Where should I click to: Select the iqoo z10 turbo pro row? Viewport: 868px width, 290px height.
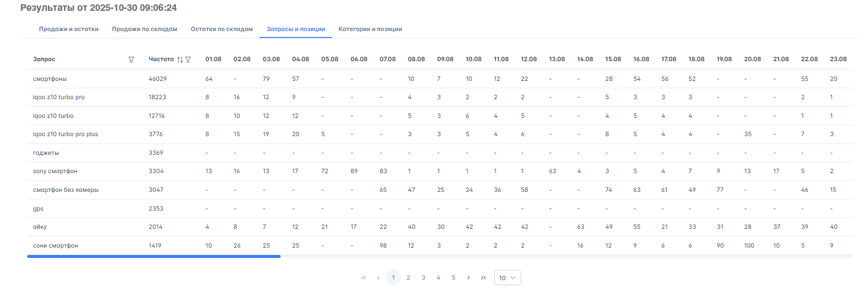pyautogui.click(x=59, y=97)
